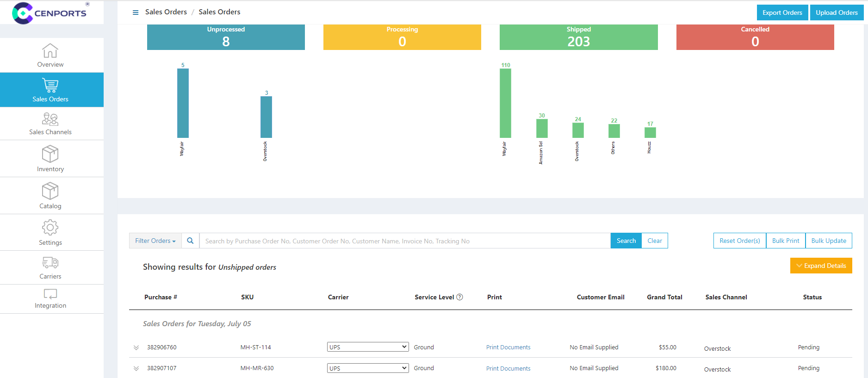Viewport: 868px width, 378px height.
Task: Open the Filter Orders dropdown
Action: click(155, 241)
